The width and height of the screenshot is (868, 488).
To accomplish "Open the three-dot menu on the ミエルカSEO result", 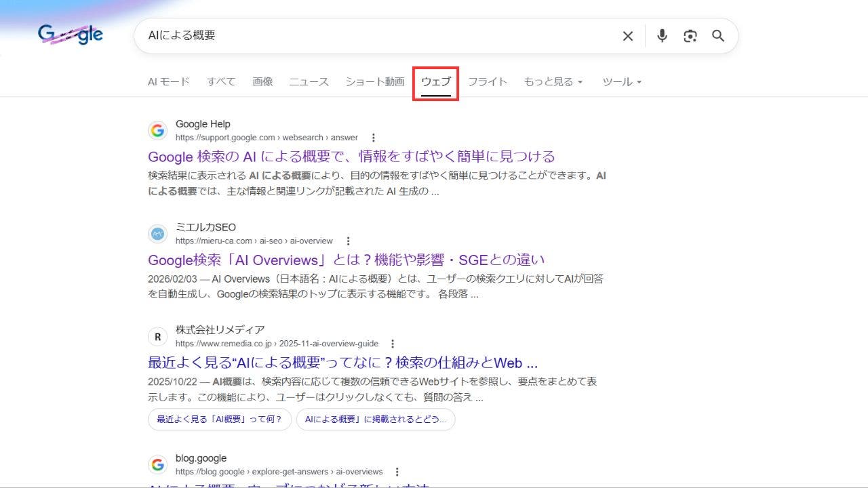I will coord(348,241).
